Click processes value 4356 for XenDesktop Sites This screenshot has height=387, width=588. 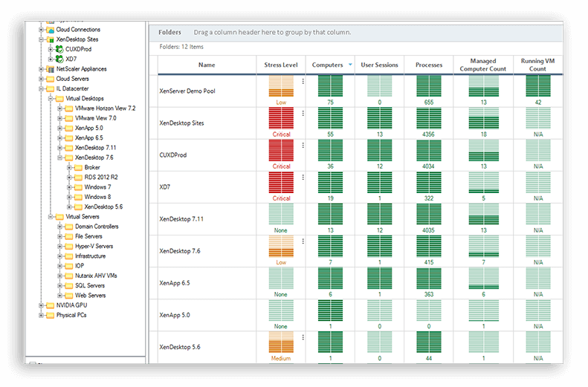429,134
